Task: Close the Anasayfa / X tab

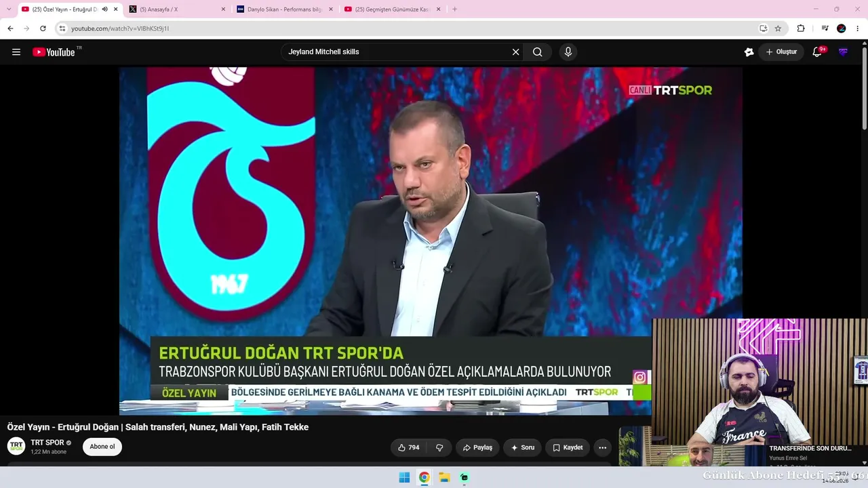Action: tap(223, 9)
